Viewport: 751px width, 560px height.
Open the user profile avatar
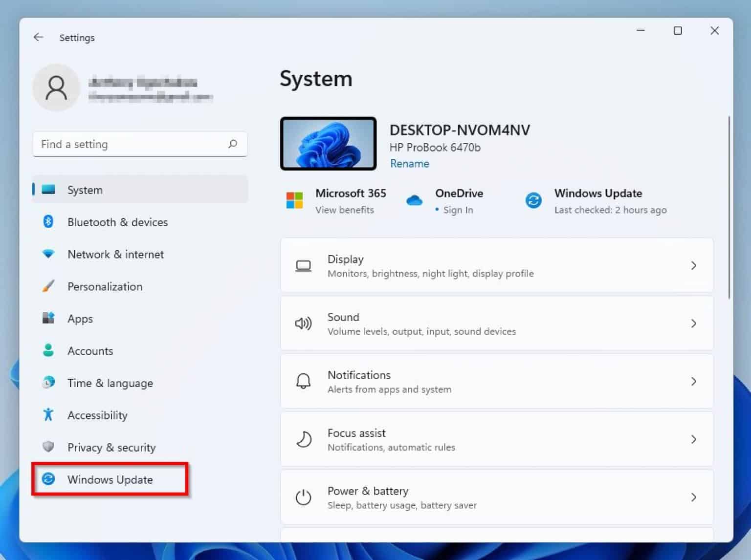(56, 87)
